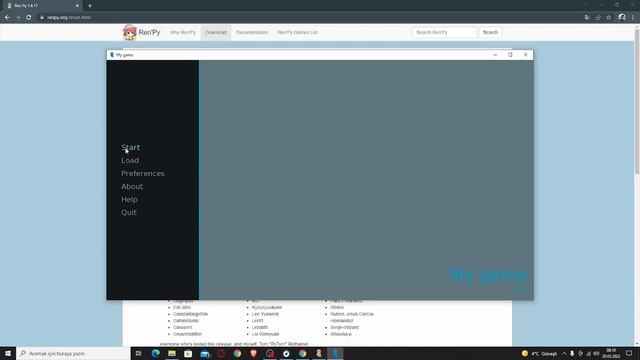
Task: Click the microphone tray icon
Action: point(572,353)
